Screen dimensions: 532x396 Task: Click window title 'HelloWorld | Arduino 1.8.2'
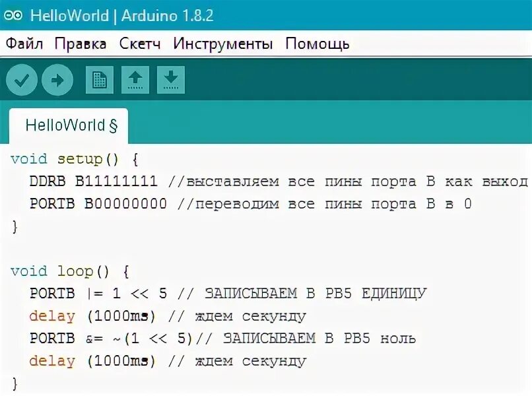click(x=122, y=16)
